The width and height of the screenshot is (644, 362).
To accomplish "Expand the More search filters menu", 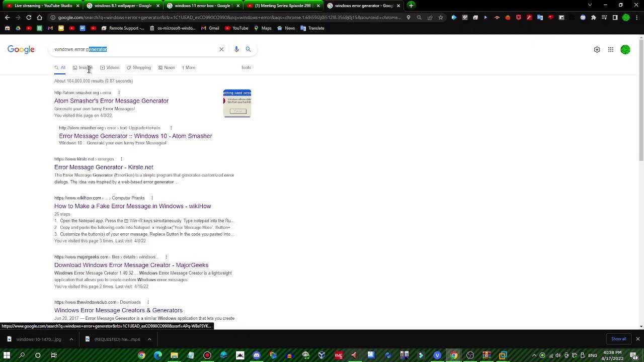I will (189, 67).
